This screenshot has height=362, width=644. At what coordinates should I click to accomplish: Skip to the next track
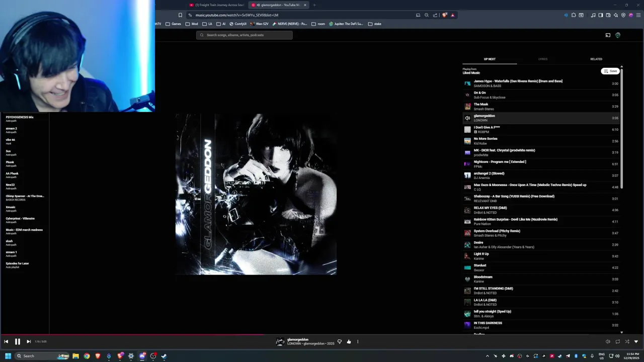28,341
